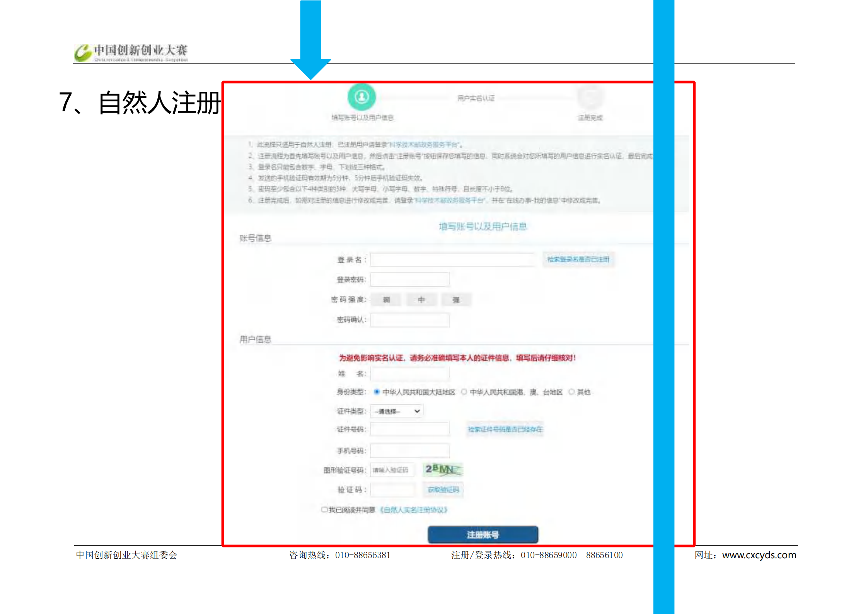Click the 填写账号以及用户信息 step label
Viewport: 868px width, 614px height.
(362, 118)
